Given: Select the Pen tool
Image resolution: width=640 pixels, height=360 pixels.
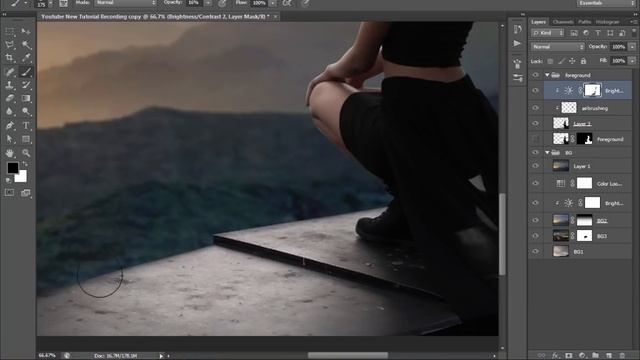Looking at the screenshot, I should click(10, 125).
